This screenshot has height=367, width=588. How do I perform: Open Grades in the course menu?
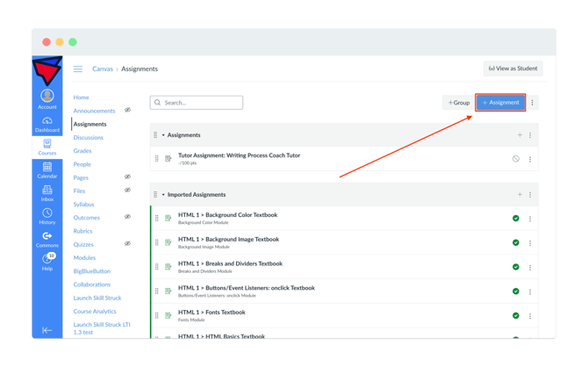pyautogui.click(x=82, y=151)
